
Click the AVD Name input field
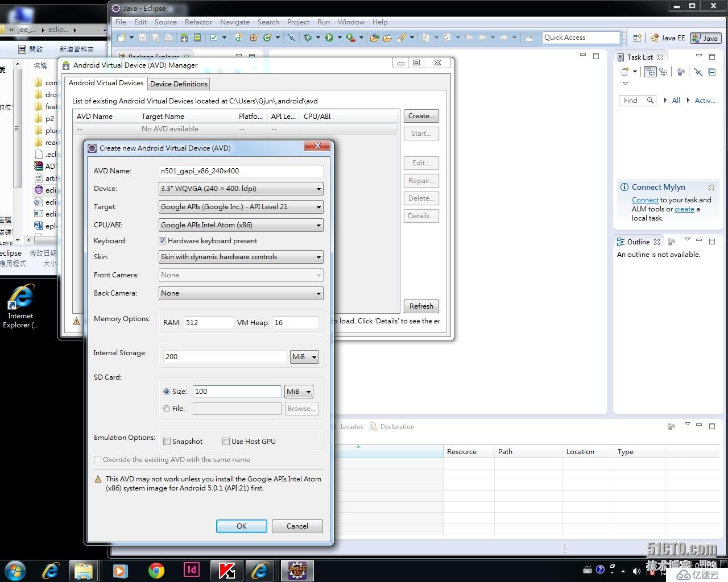pos(241,171)
